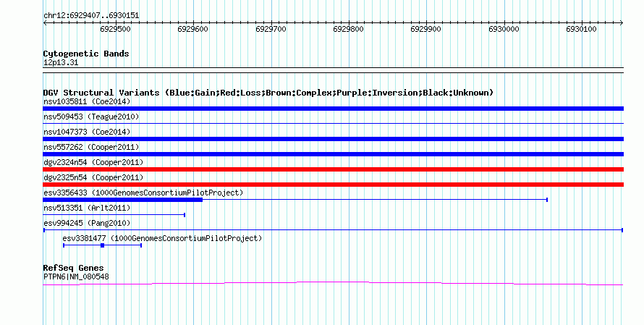
Task: Open variant label esv994245 (Pang2010)
Action: point(87,223)
